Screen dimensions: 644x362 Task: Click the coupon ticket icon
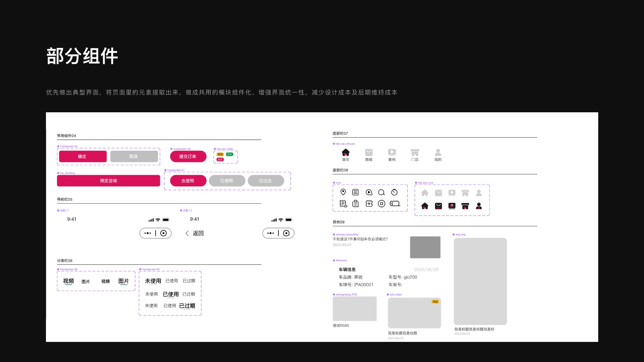[369, 203]
